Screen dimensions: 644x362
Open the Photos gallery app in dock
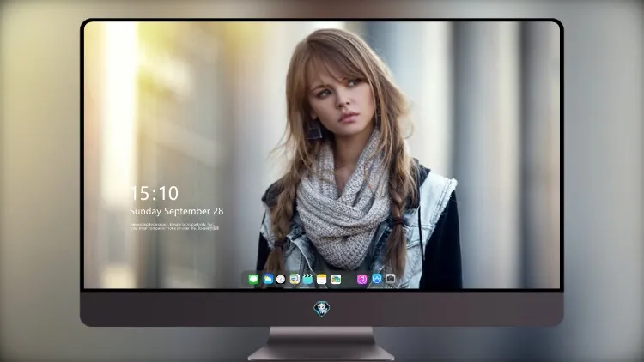(336, 280)
